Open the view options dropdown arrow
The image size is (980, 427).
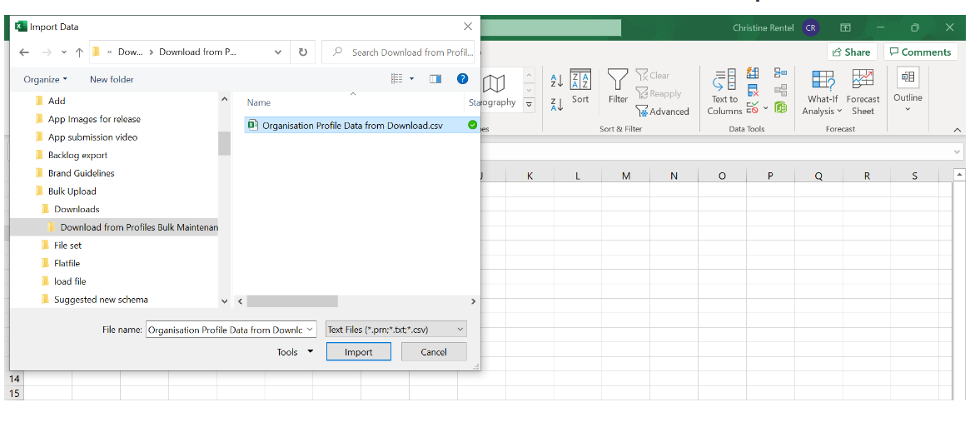coord(411,79)
